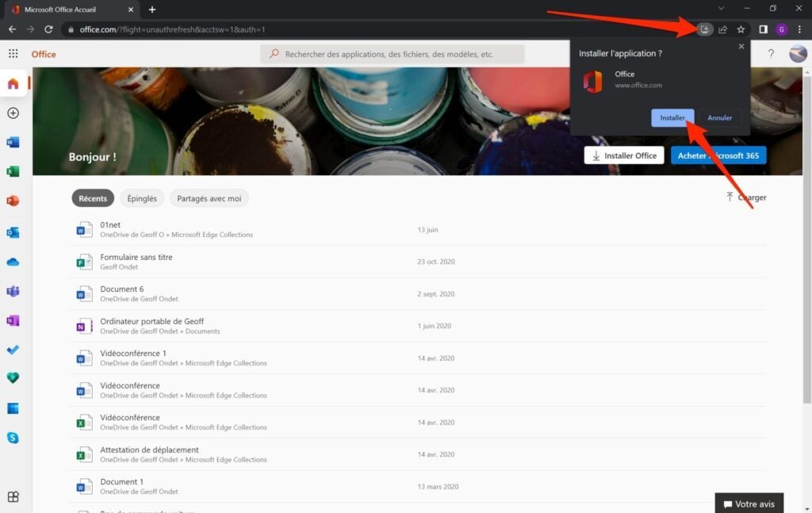Click the 13 mars 2020 date

pos(438,486)
